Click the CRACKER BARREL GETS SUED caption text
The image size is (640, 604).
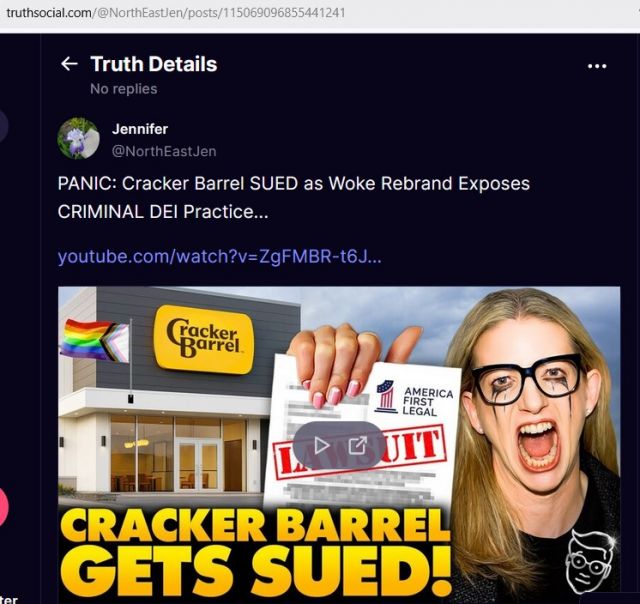tap(256, 553)
